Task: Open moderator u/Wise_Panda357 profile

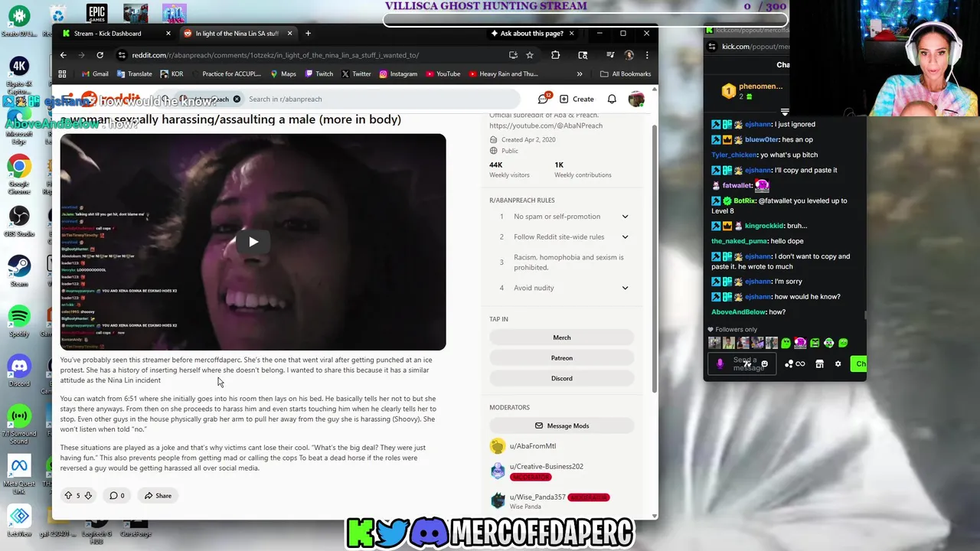Action: click(x=537, y=497)
